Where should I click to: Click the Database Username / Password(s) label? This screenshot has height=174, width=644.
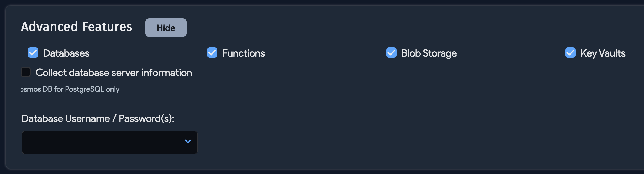coord(98,118)
